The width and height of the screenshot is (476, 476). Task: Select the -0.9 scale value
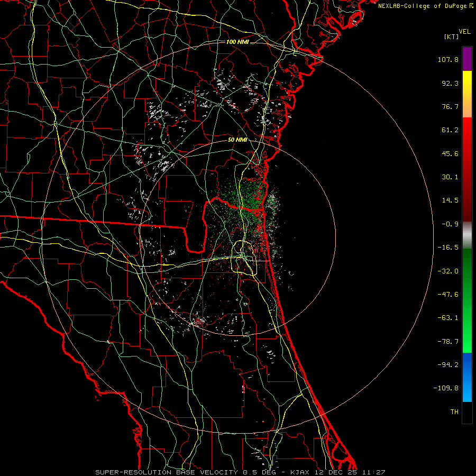pyautogui.click(x=450, y=224)
